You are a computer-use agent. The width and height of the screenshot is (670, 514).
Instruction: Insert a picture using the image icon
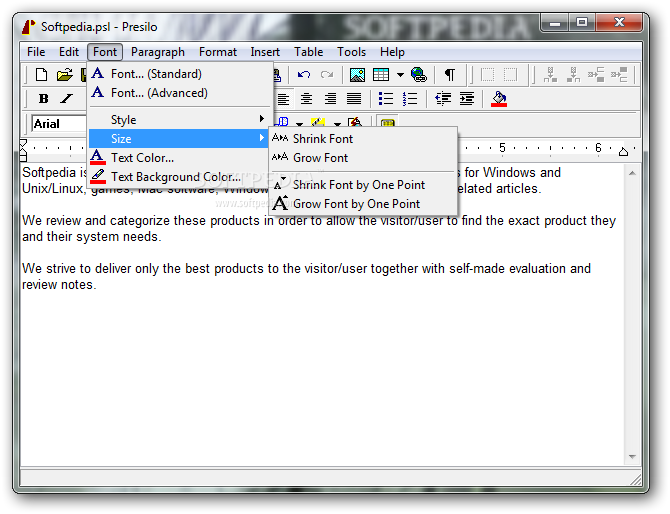tap(357, 75)
